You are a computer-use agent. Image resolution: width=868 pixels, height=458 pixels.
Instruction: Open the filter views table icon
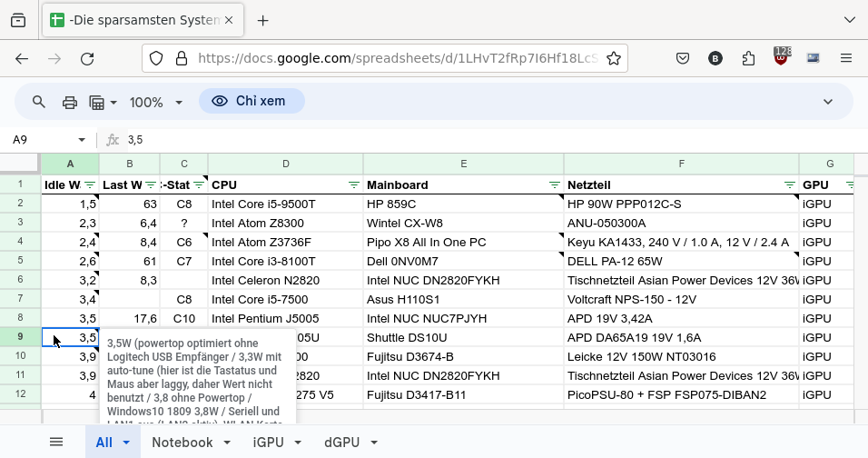(x=98, y=102)
